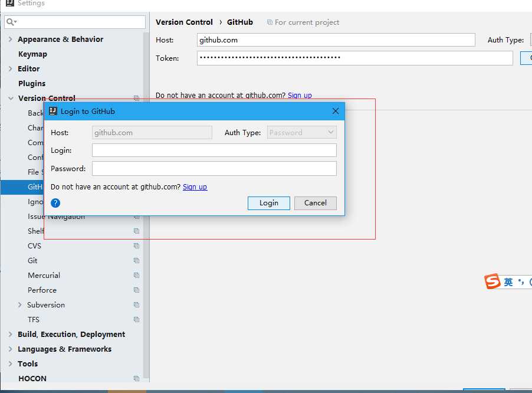532x393 pixels.
Task: Select Mercurial in settings tree
Action: (x=44, y=275)
